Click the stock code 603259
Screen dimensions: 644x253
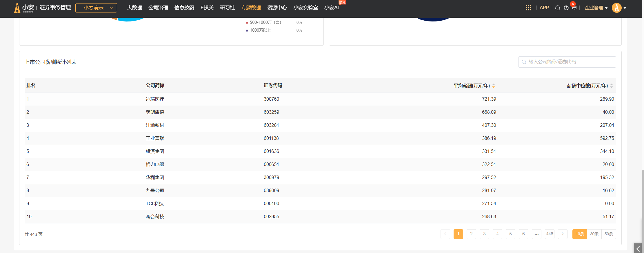[x=271, y=112]
